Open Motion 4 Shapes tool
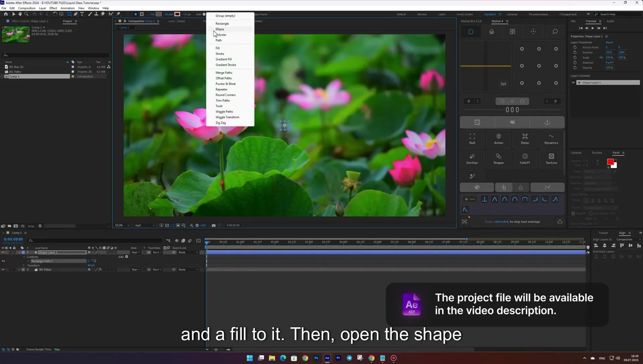Screen dimensions: 643x364 tap(498, 159)
